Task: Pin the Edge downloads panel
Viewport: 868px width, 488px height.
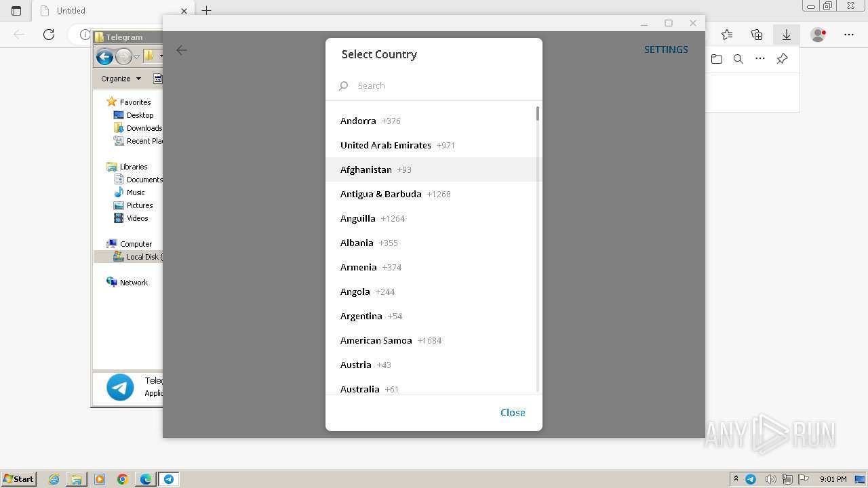Action: coord(782,59)
